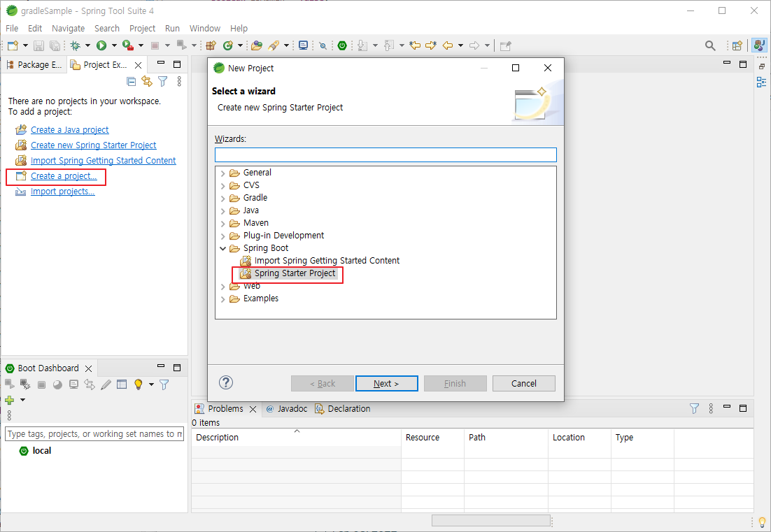The height and width of the screenshot is (532, 771).
Task: Open dropdown arrow next to Debug icon
Action: 87,45
